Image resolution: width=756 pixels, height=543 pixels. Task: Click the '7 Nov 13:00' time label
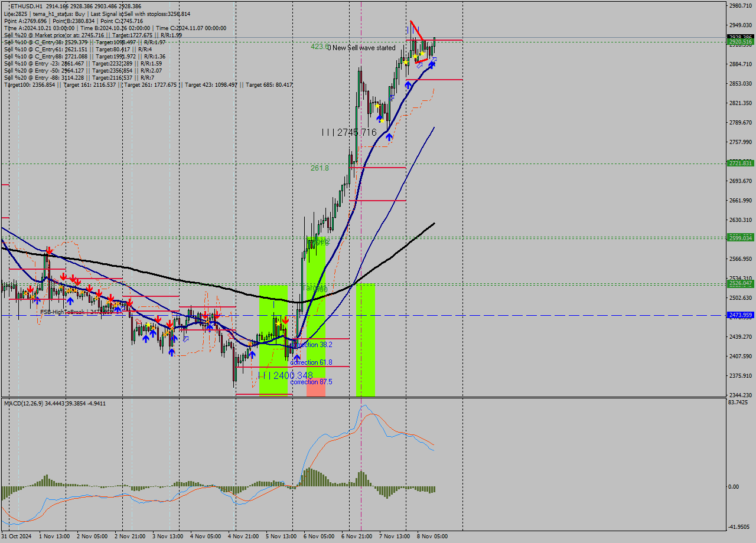point(395,537)
